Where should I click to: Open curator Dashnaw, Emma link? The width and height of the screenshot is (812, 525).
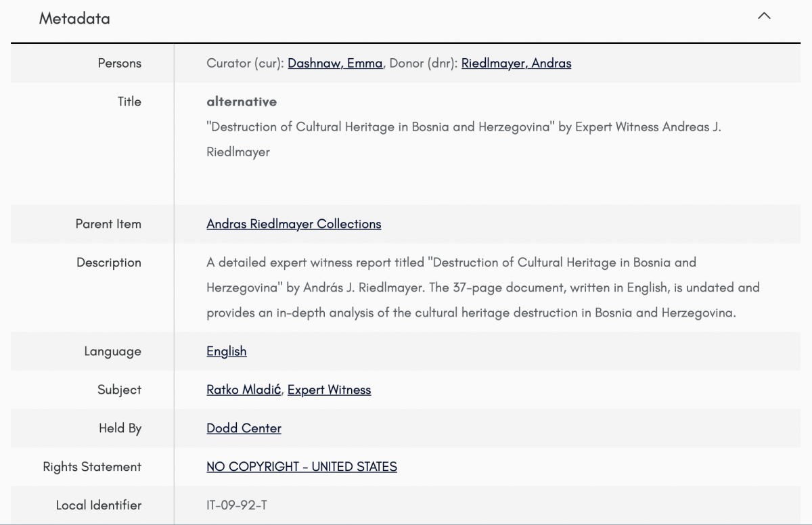click(x=335, y=64)
